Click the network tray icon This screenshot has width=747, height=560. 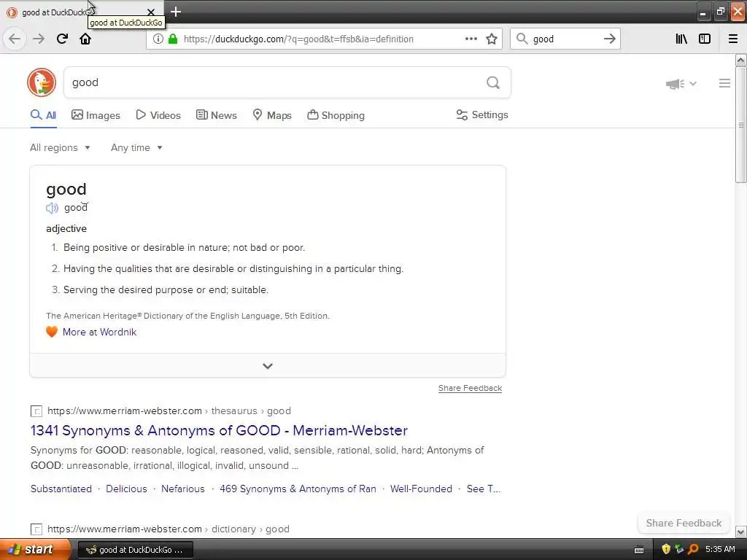pos(679,550)
